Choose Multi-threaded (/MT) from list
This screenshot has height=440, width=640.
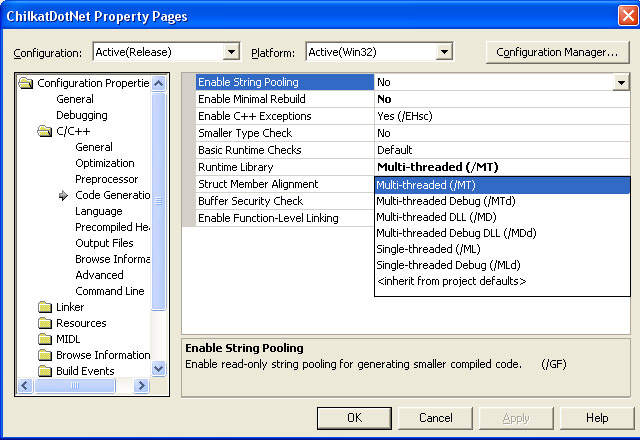[502, 185]
